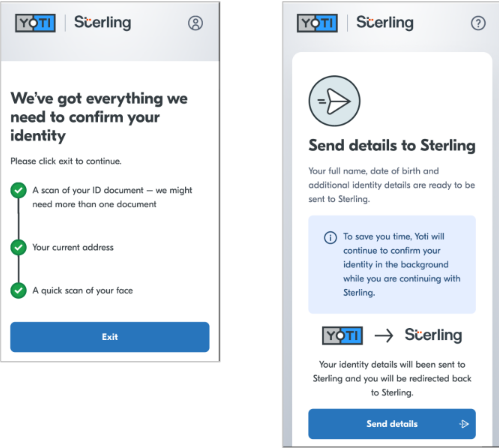499x448 pixels.
Task: Click the info icon in blue notice
Action: [x=330, y=238]
